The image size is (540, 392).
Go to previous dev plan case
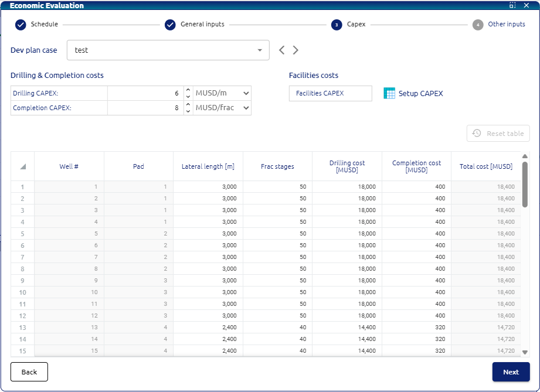pos(282,50)
